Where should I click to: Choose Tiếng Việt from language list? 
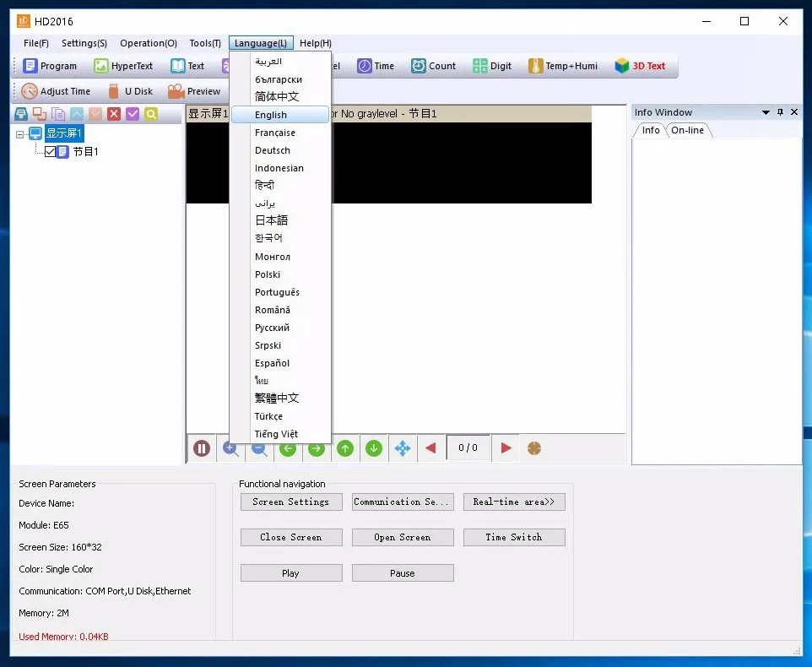click(279, 434)
